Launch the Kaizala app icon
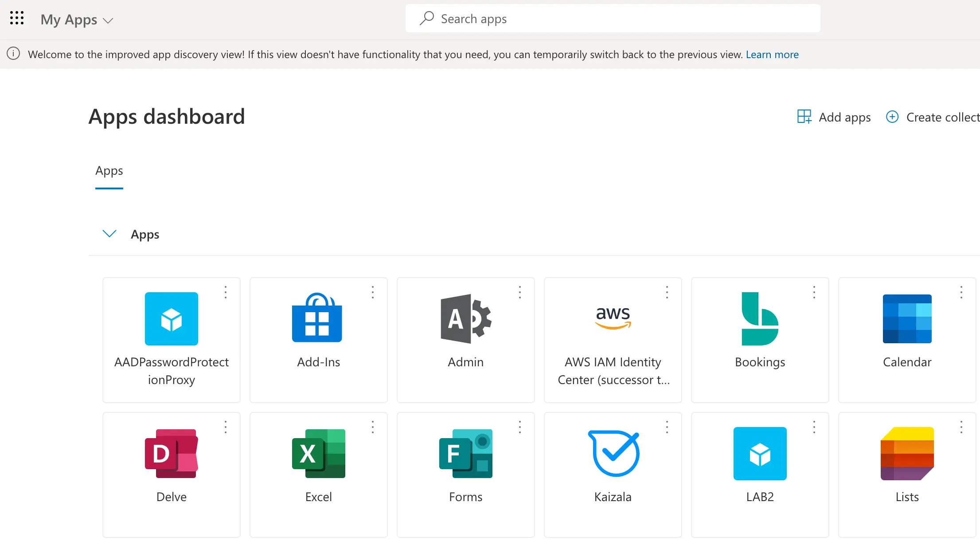980x545 pixels. (x=613, y=454)
